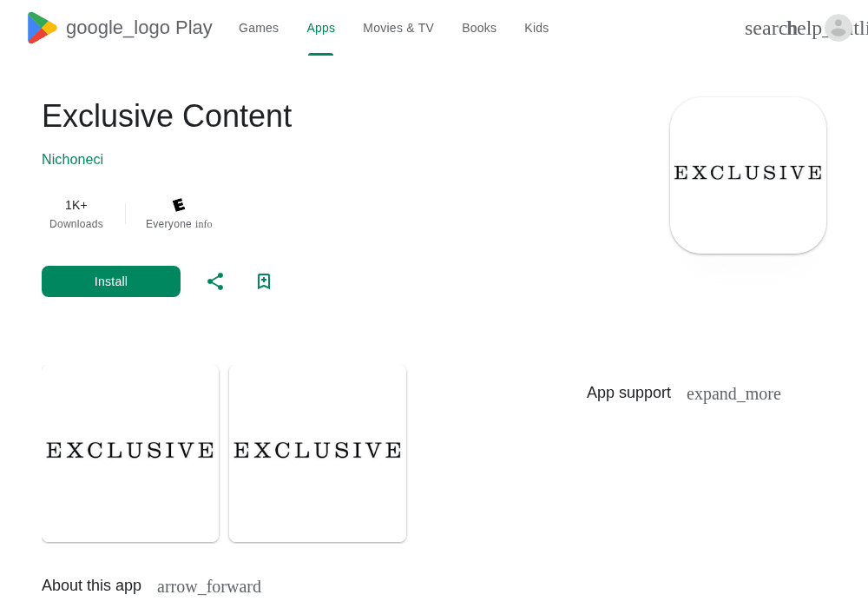868x608 pixels.
Task: Click the green Install button
Action: [111, 281]
